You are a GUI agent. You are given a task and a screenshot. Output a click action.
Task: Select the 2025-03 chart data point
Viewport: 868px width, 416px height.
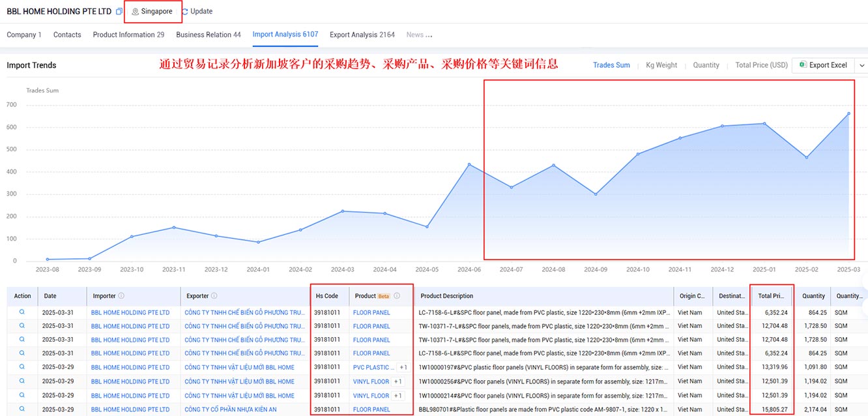tap(848, 113)
